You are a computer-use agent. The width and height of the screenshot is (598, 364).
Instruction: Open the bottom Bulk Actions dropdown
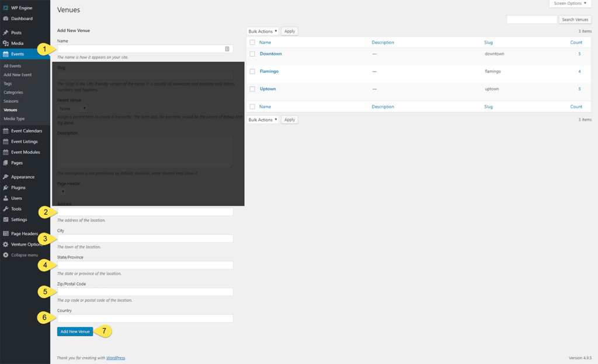tap(262, 120)
